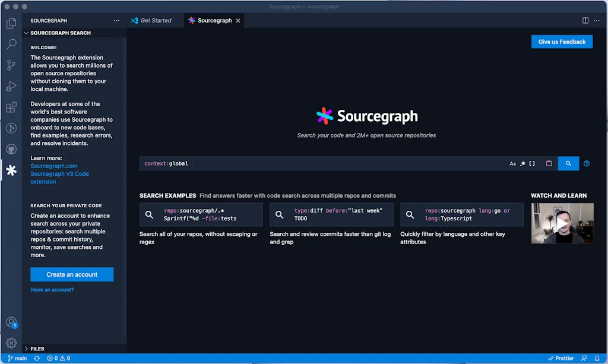Open the Extensions view
The image size is (608, 364).
click(x=11, y=107)
